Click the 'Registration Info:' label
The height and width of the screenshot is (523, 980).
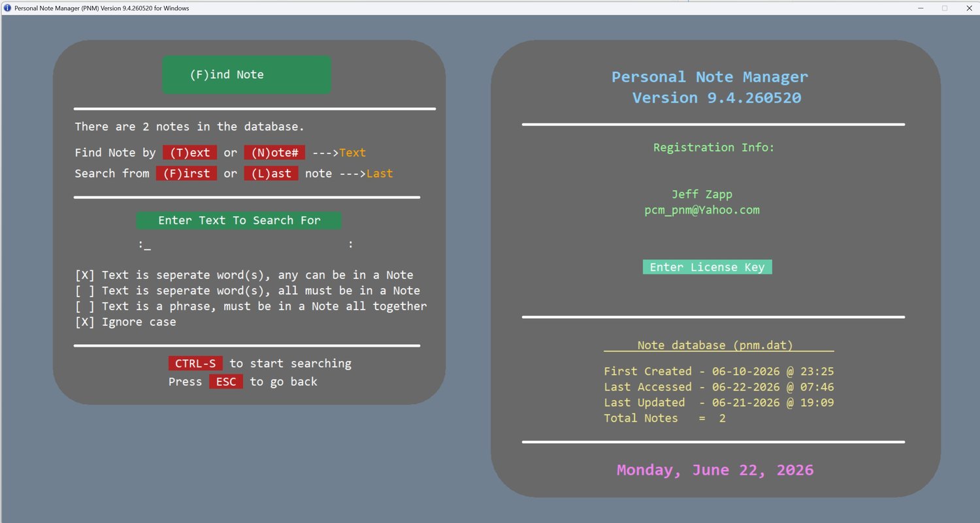(713, 148)
